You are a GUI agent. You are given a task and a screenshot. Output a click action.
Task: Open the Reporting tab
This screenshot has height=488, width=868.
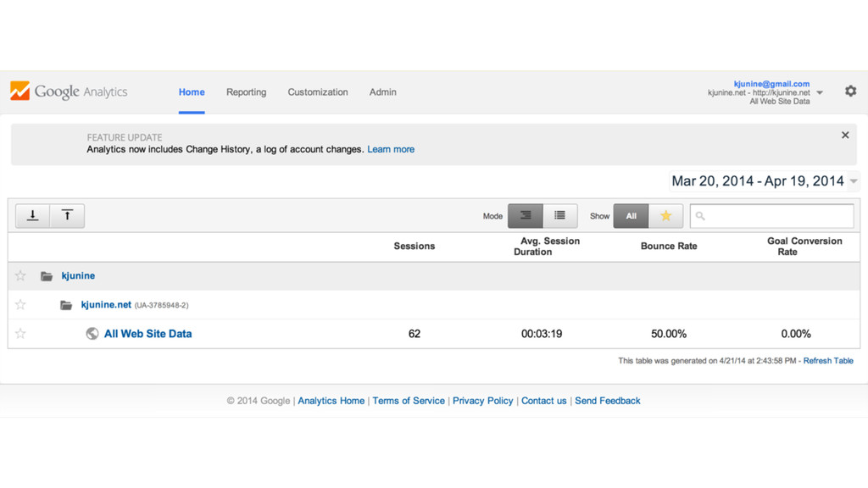[247, 91]
